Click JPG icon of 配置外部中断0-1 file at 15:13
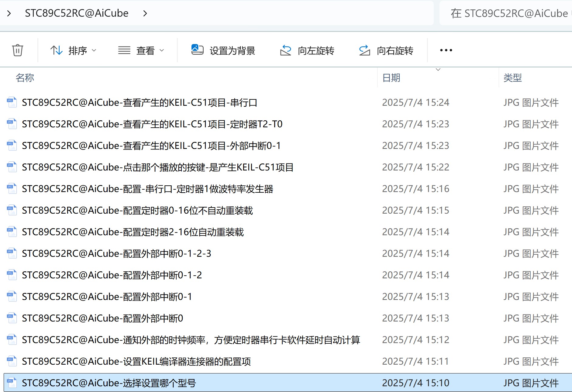572x392 pixels. coord(12,297)
